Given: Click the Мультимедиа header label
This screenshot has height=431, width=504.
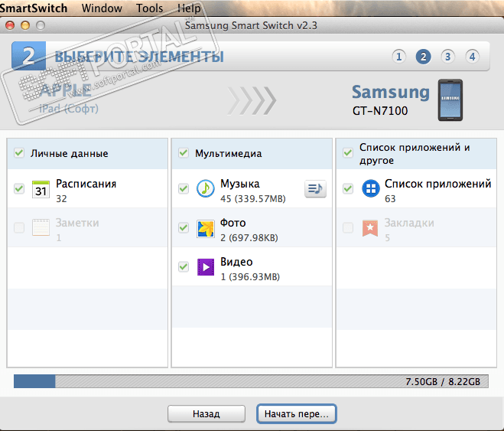Looking at the screenshot, I should point(228,153).
